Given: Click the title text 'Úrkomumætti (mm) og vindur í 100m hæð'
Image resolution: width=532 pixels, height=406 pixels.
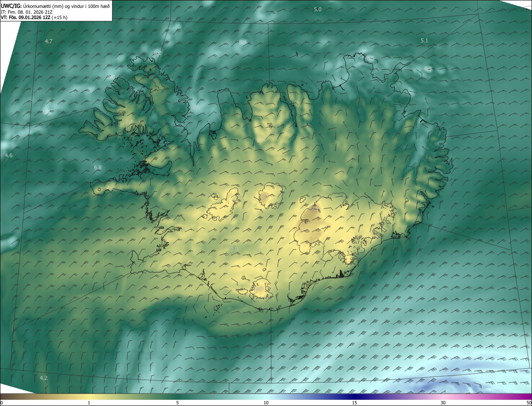Looking at the screenshot, I should point(67,6).
